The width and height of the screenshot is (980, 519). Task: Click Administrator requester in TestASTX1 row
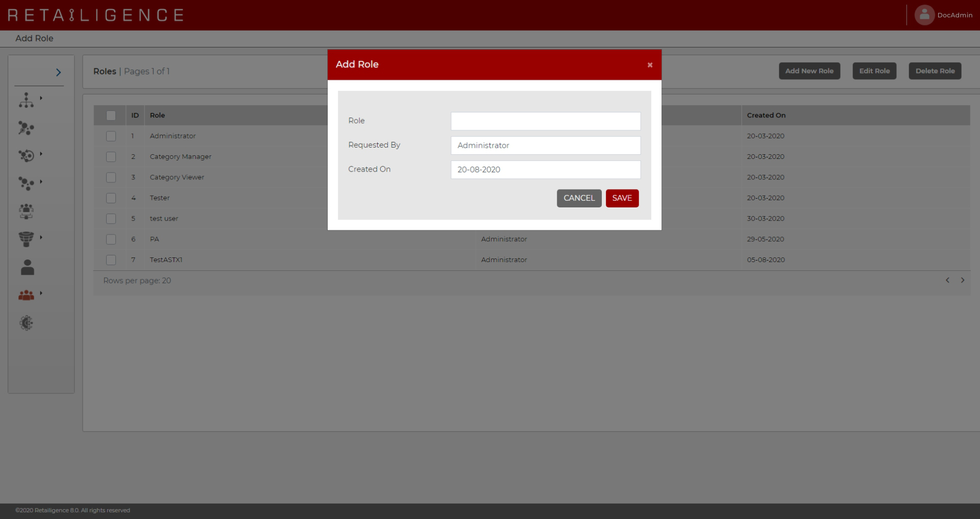504,259
